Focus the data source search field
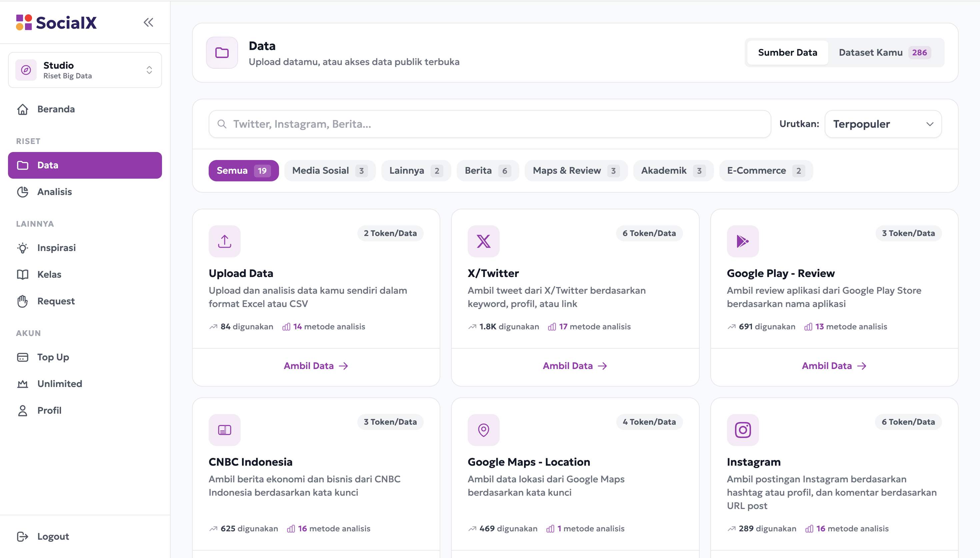980x558 pixels. [x=489, y=124]
